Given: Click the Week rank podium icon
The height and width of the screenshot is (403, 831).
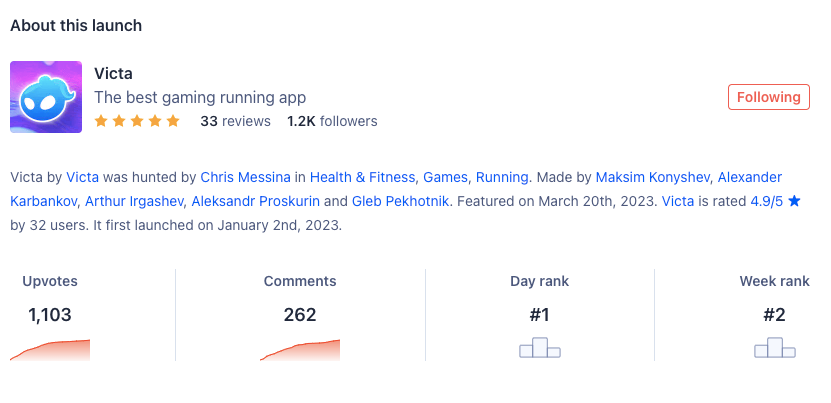Looking at the screenshot, I should [x=774, y=348].
